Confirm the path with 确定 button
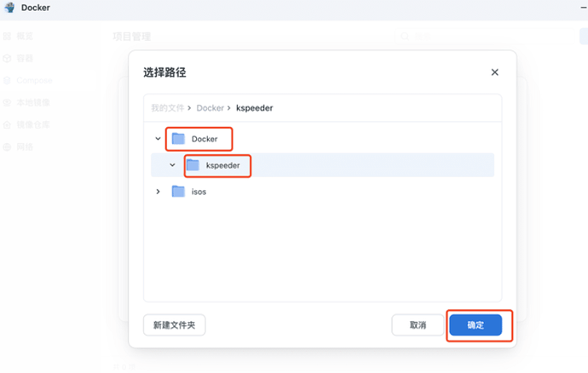 pos(476,325)
